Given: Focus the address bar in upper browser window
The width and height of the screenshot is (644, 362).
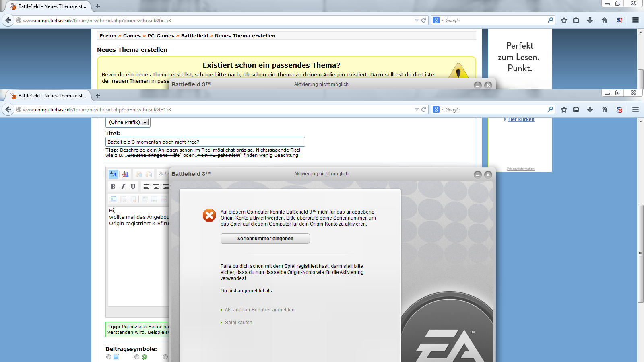Looking at the screenshot, I should click(217, 20).
